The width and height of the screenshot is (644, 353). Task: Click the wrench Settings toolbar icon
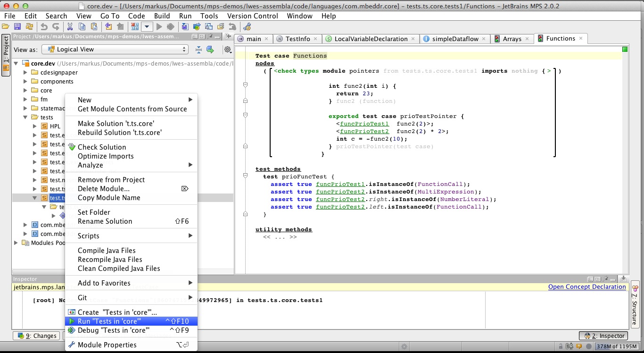[247, 27]
